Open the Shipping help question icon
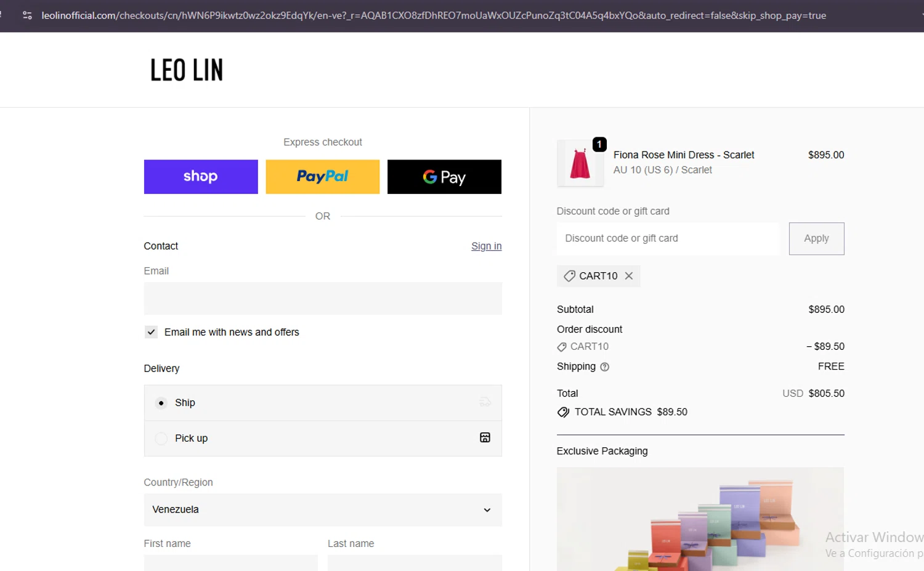The height and width of the screenshot is (571, 924). (605, 367)
